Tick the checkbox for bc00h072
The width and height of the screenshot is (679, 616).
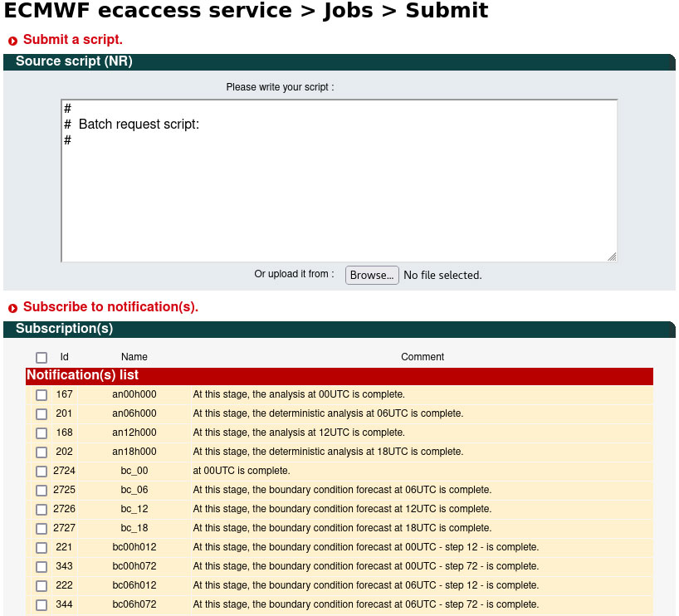pos(42,566)
